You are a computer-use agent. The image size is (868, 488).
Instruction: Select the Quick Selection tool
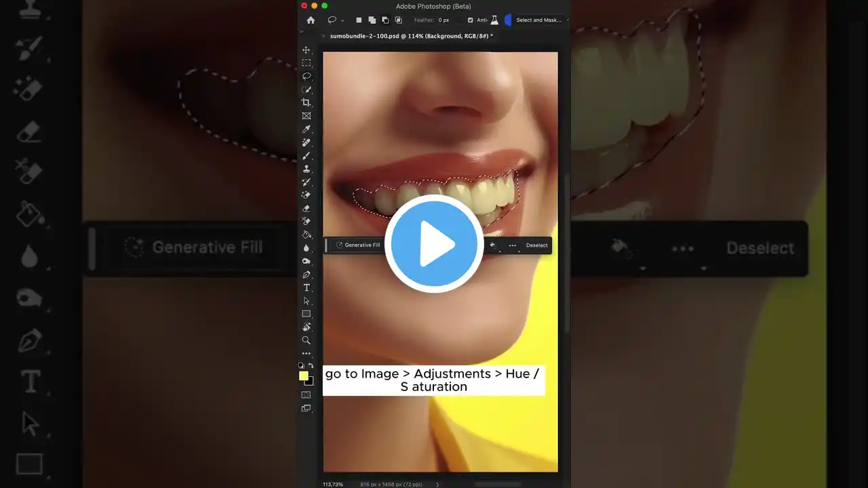(307, 89)
